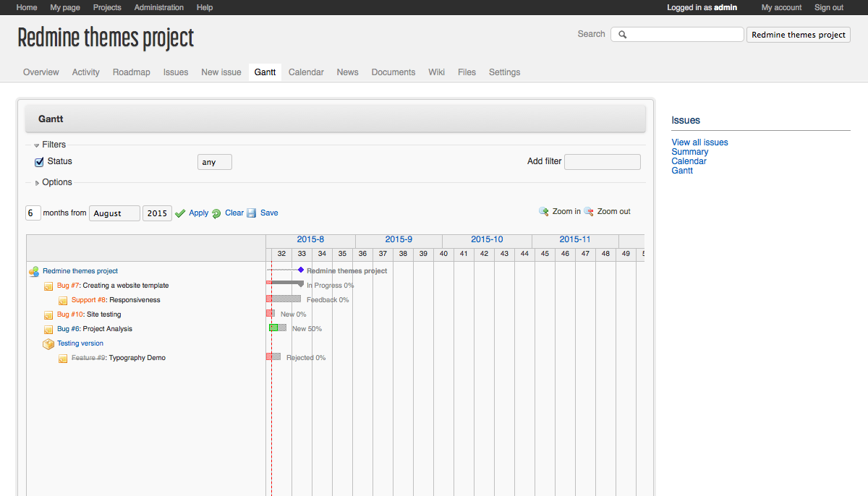Open the sidebar Calendar link
The image size is (868, 496).
689,161
